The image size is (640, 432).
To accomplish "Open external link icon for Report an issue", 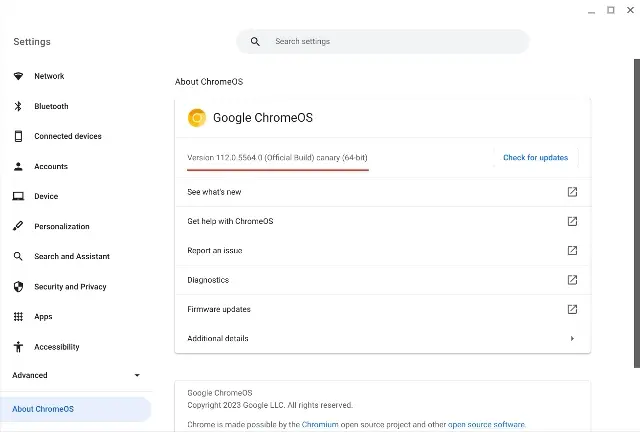I will pyautogui.click(x=572, y=250).
